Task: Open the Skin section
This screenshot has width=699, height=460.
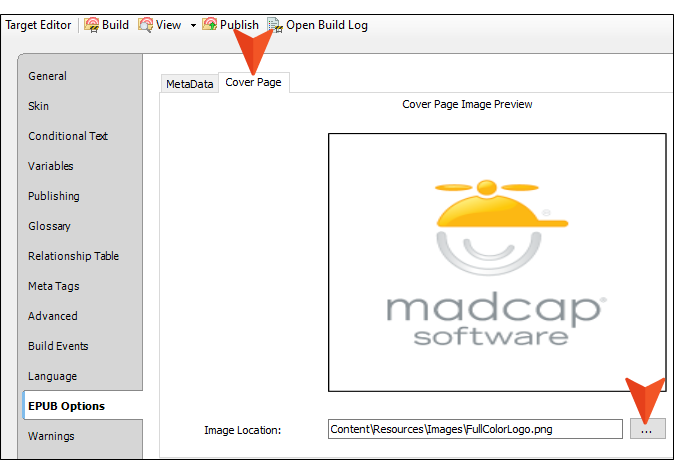Action: click(x=38, y=106)
